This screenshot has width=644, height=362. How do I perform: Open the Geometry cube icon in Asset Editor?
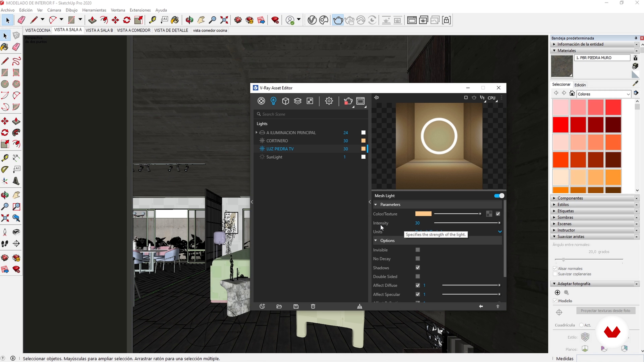pos(285,101)
